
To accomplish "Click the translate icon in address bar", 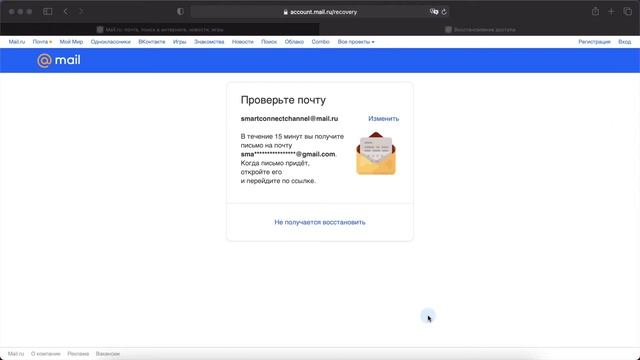I will click(x=434, y=12).
